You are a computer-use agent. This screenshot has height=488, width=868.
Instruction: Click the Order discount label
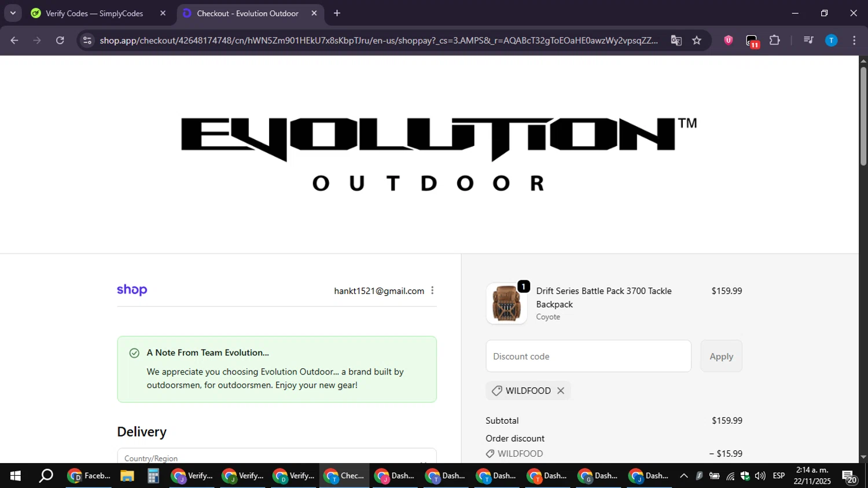click(x=515, y=439)
